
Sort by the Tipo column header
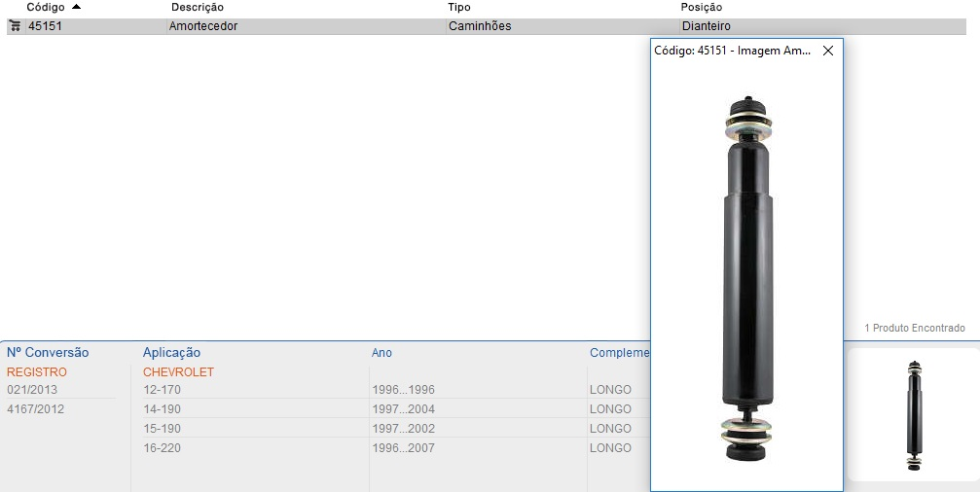pos(458,7)
